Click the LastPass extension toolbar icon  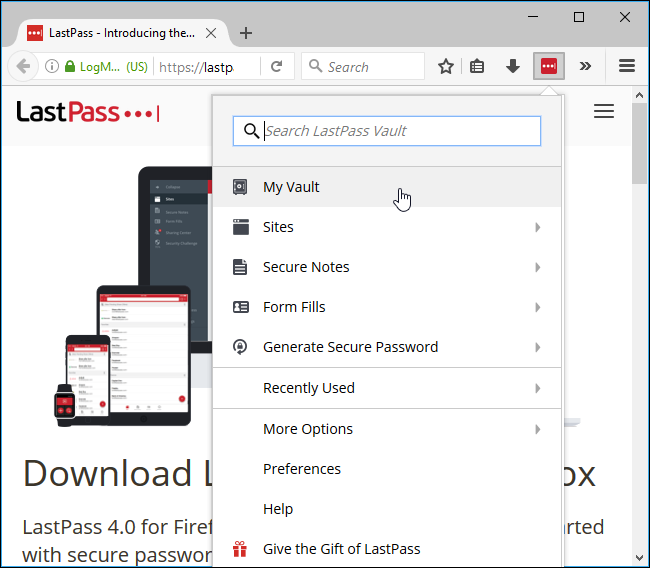(x=548, y=66)
